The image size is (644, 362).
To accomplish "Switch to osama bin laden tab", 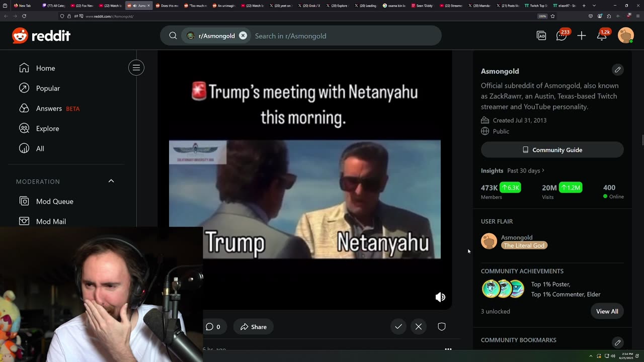I will point(394,6).
